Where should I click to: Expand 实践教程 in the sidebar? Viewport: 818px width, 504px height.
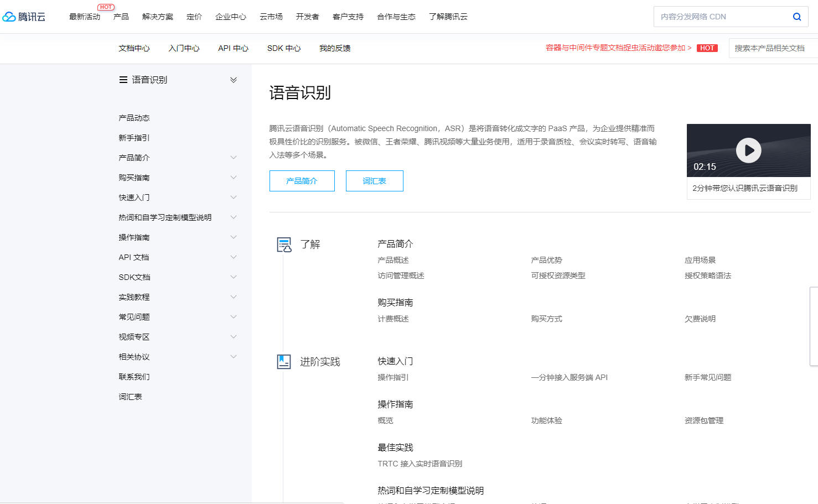(234, 297)
